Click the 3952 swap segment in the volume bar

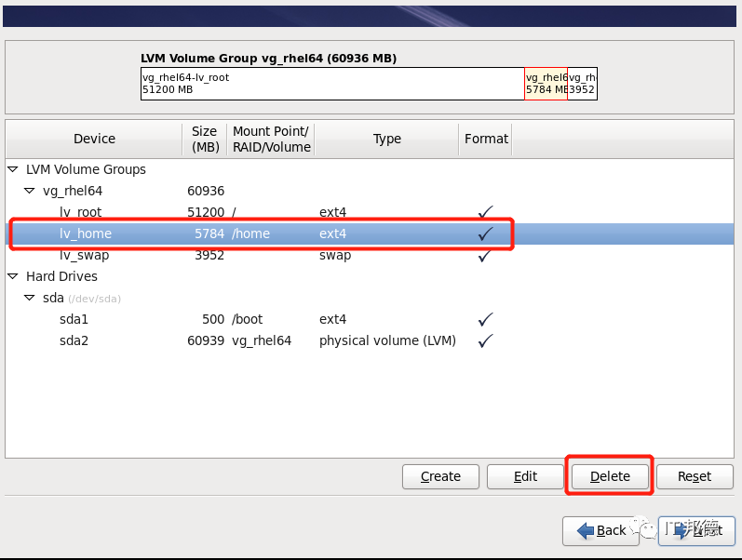click(583, 84)
